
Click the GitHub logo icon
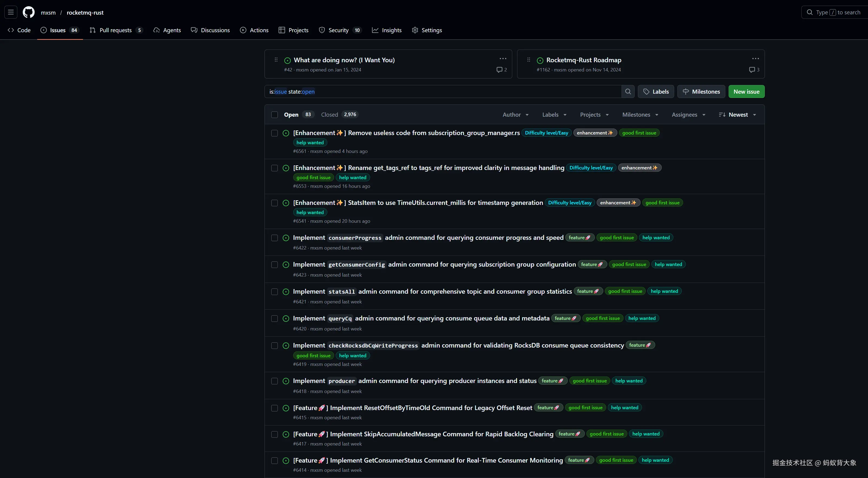click(29, 12)
